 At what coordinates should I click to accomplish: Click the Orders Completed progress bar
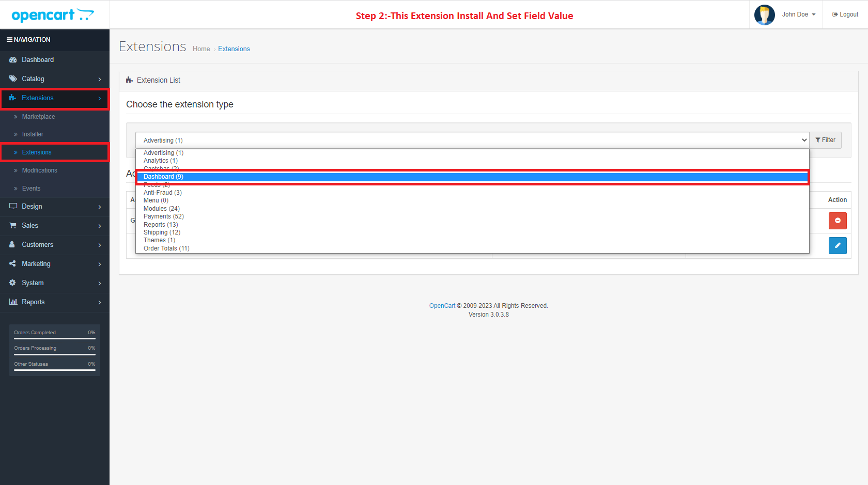[54, 338]
